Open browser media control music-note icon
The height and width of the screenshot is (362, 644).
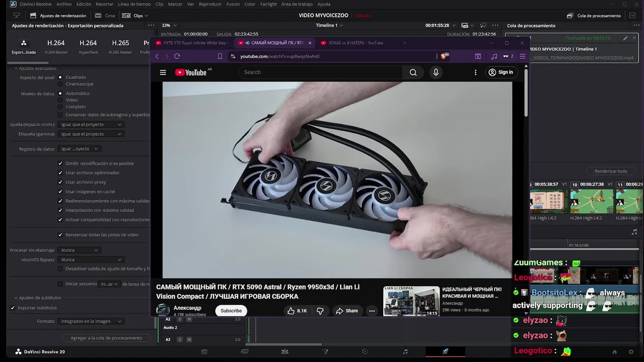[x=494, y=56]
